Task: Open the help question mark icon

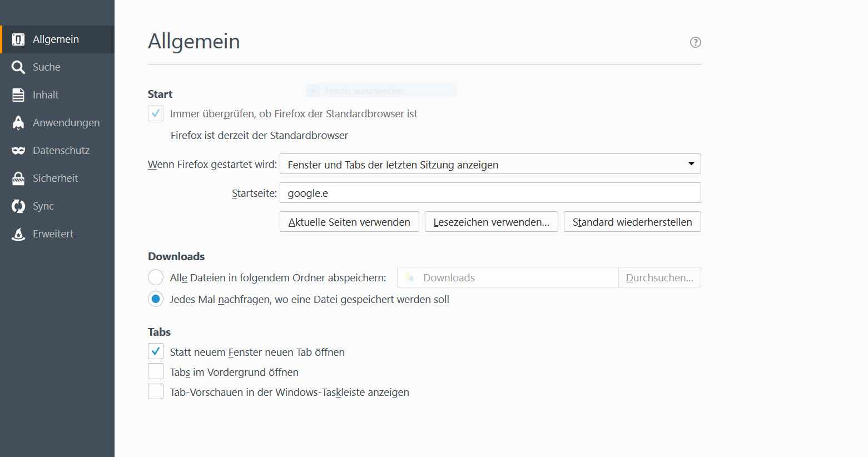Action: tap(695, 42)
